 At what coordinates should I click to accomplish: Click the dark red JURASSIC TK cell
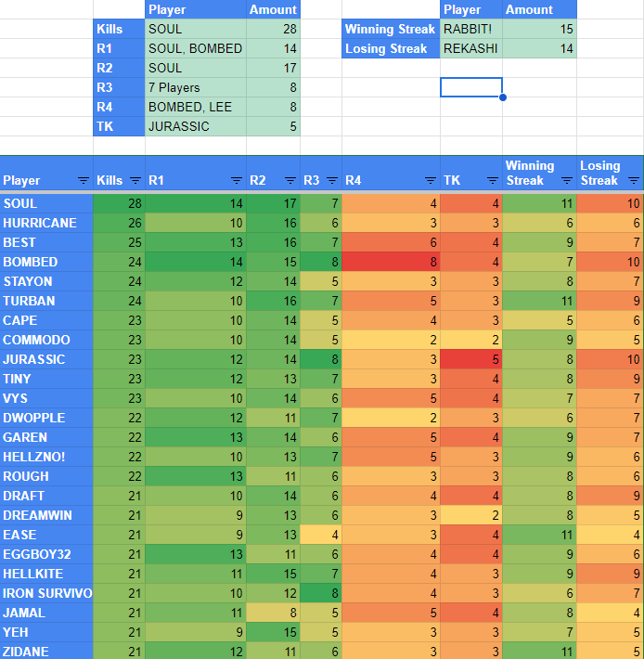pyautogui.click(x=471, y=359)
